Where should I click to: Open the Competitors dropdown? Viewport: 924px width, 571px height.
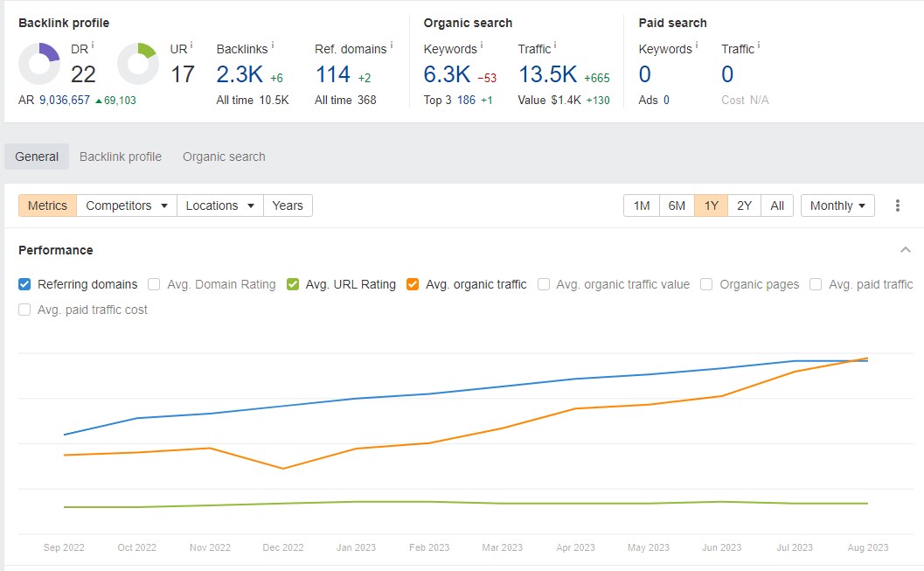pyautogui.click(x=127, y=205)
